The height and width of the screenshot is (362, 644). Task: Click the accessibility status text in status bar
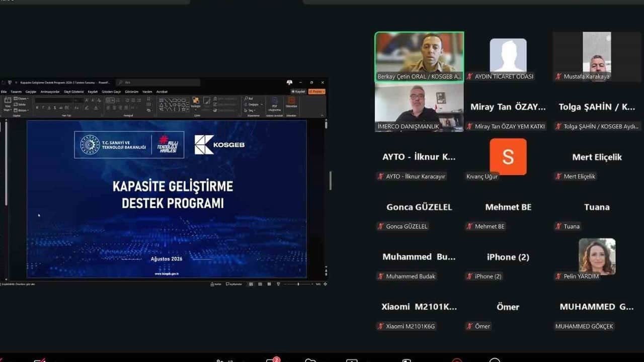(x=19, y=284)
